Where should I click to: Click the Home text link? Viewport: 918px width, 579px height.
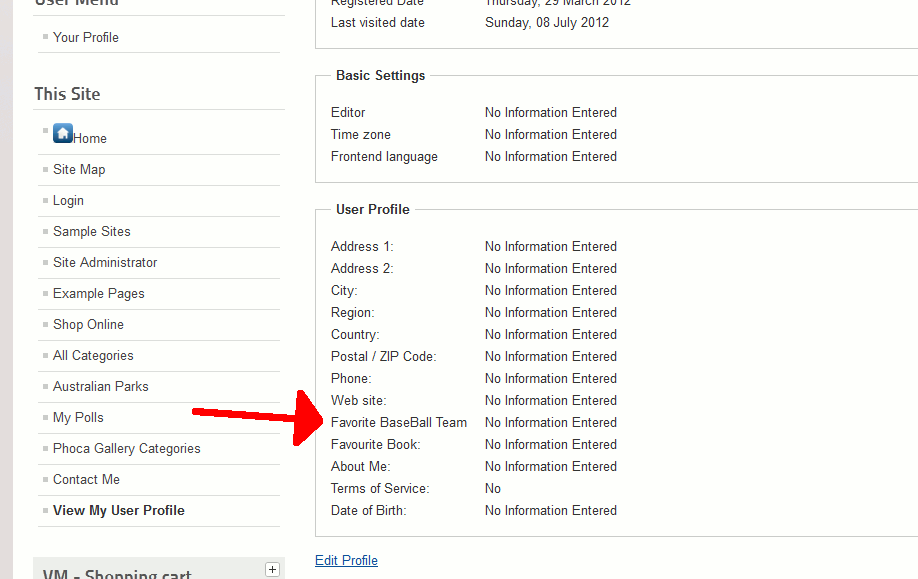click(x=90, y=139)
